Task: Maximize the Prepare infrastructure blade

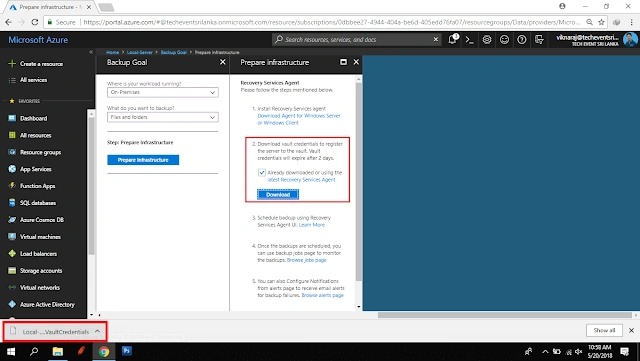Action: [343, 62]
